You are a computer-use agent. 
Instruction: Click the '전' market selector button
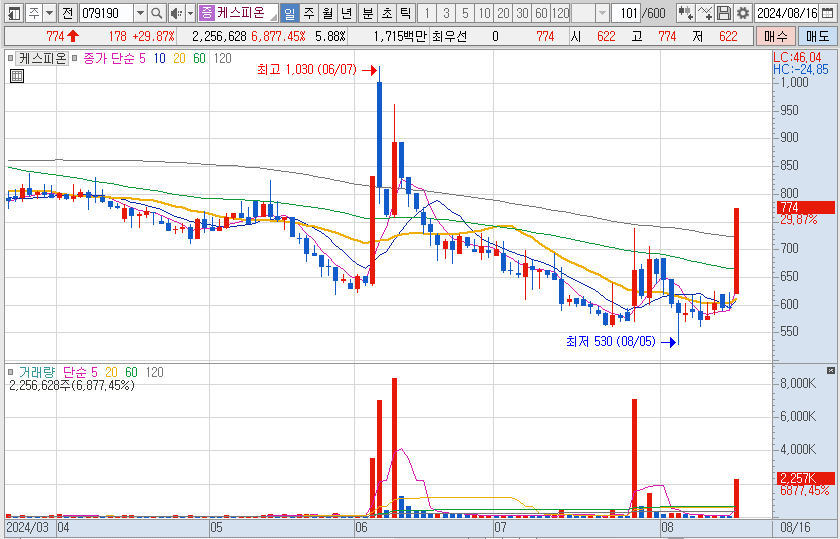tap(67, 13)
